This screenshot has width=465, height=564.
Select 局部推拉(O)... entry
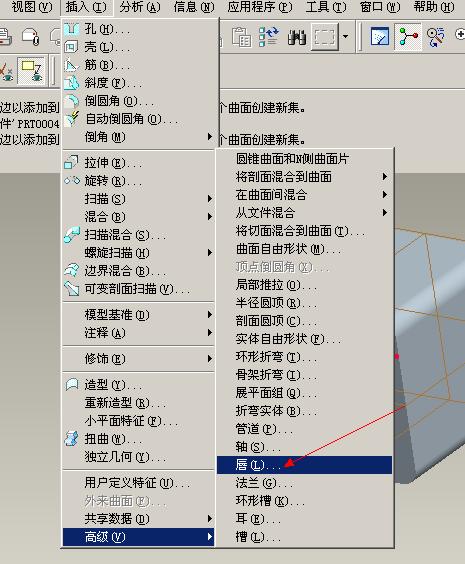pyautogui.click(x=304, y=285)
